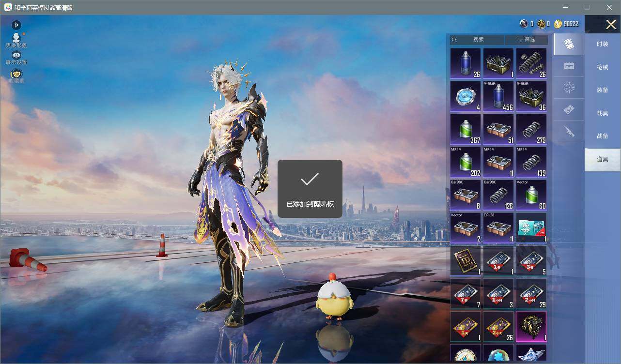This screenshot has height=364, width=621.
Task: Select the Kar98K spring item 126
Action: [498, 195]
